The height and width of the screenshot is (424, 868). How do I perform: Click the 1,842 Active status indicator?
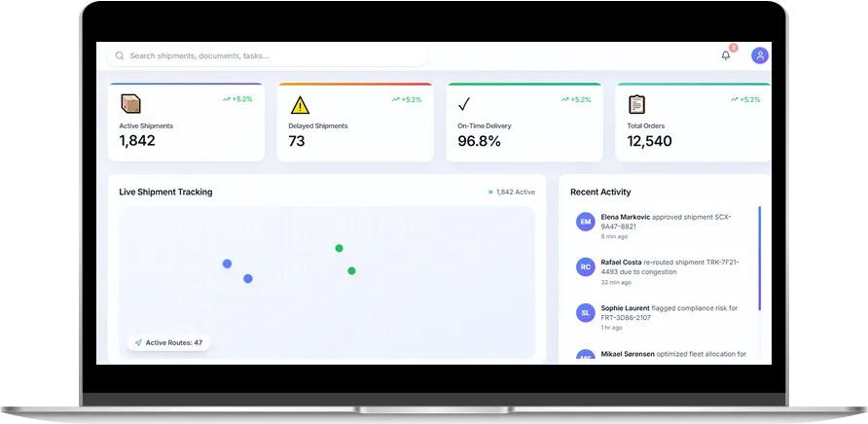(512, 193)
